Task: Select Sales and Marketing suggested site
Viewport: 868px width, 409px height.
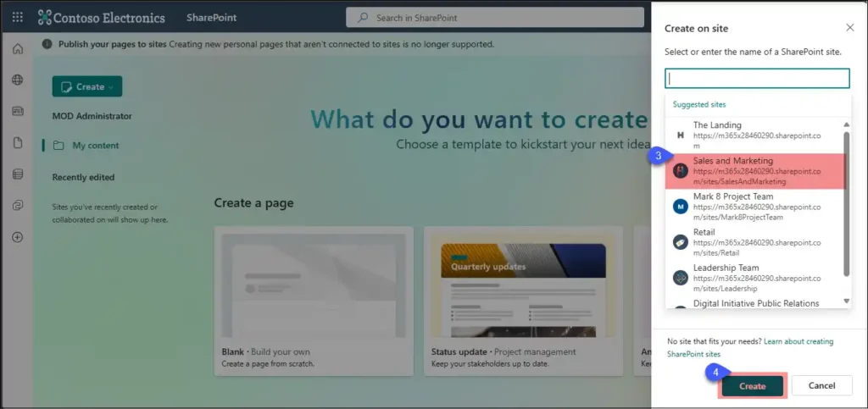Action: [755, 171]
